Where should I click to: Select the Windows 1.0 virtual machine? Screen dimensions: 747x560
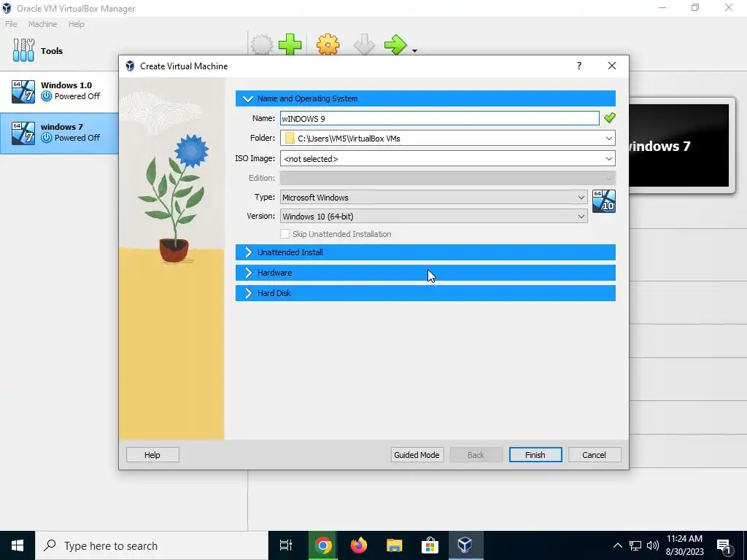click(59, 91)
